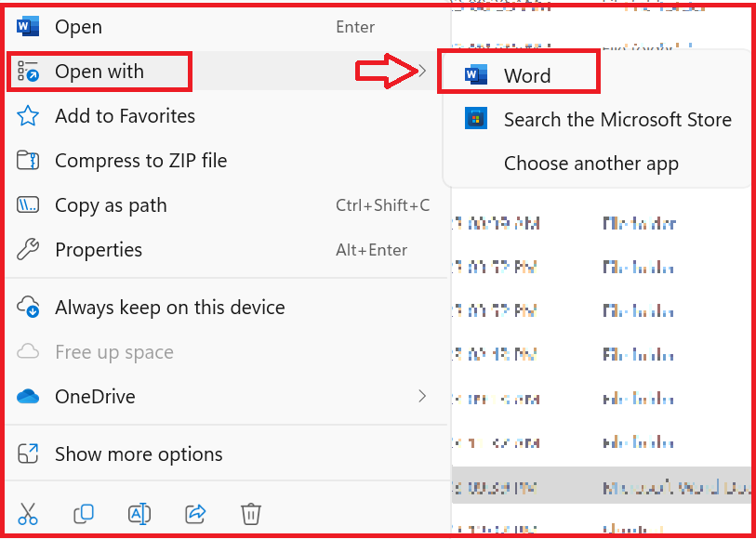Choose Compress to ZIP file
756x539 pixels.
[x=227, y=160]
